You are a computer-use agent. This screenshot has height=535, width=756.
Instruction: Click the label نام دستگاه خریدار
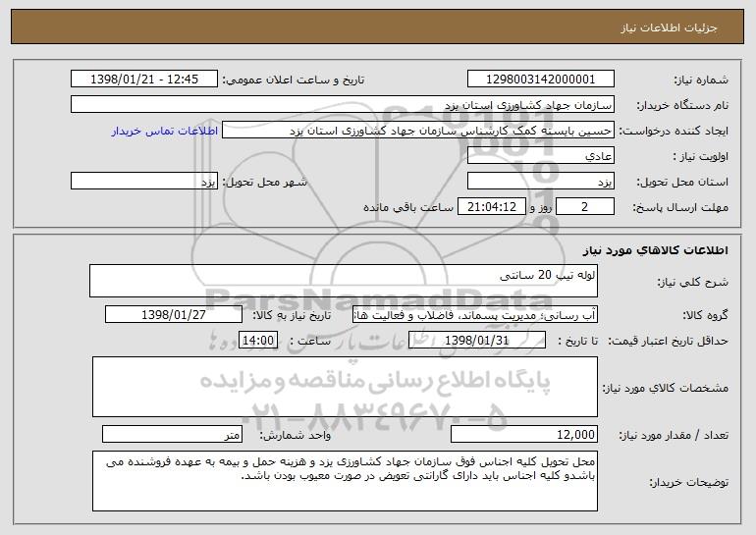[x=682, y=105]
